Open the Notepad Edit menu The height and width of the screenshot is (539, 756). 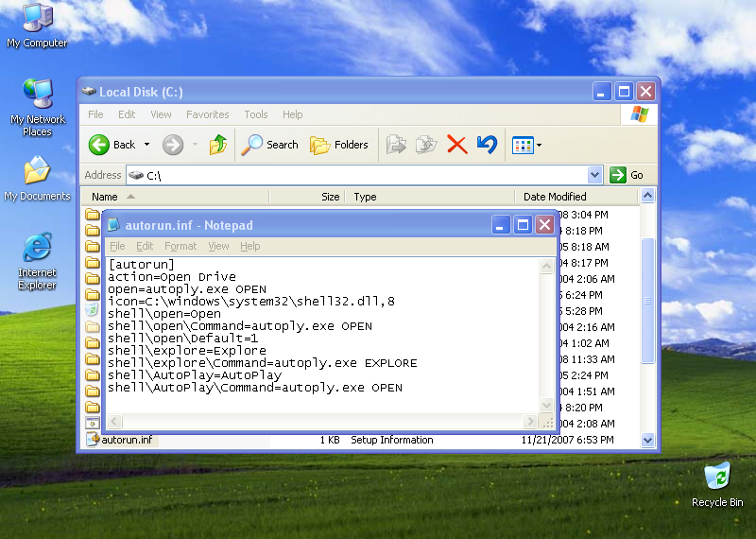(x=145, y=246)
